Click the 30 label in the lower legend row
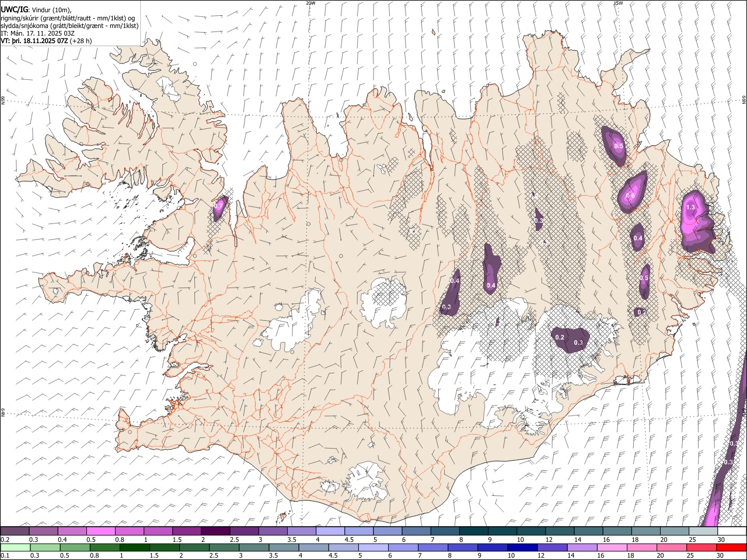Viewport: 747px width, 560px height. [721, 555]
